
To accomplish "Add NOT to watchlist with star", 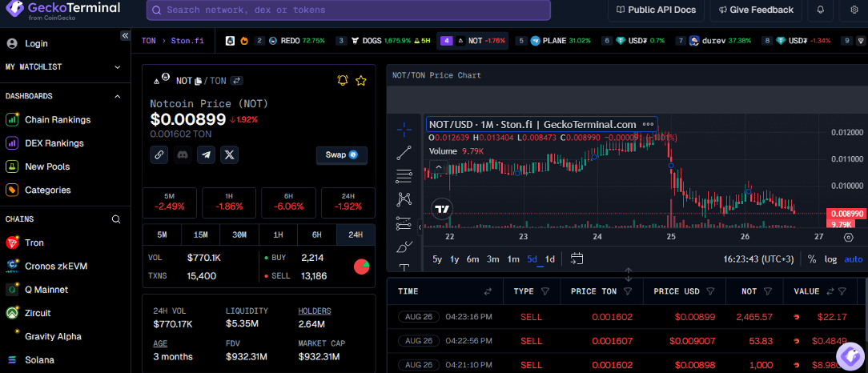I will pyautogui.click(x=361, y=81).
